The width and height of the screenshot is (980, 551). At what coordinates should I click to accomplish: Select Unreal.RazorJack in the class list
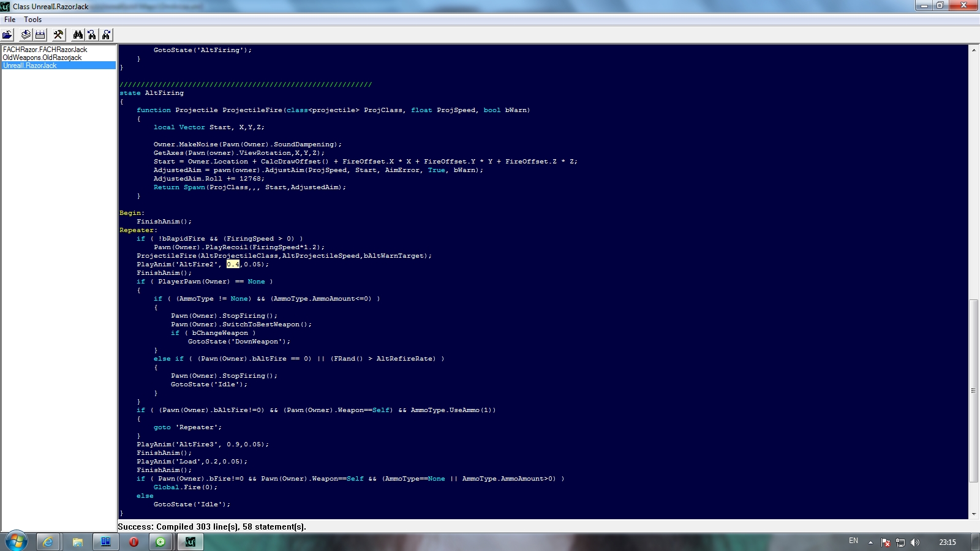coord(59,66)
